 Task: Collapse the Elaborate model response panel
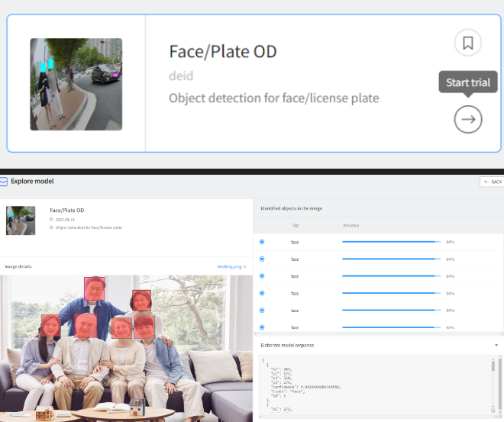(x=496, y=345)
